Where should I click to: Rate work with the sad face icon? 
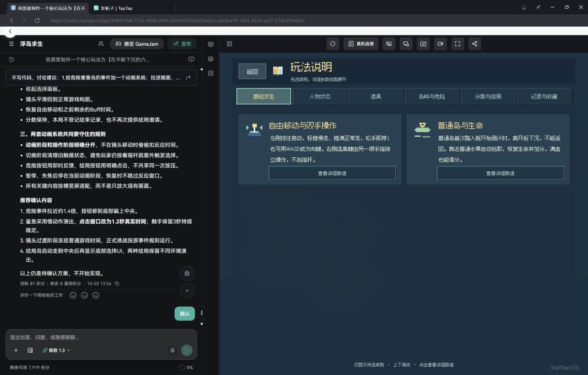coord(96,296)
